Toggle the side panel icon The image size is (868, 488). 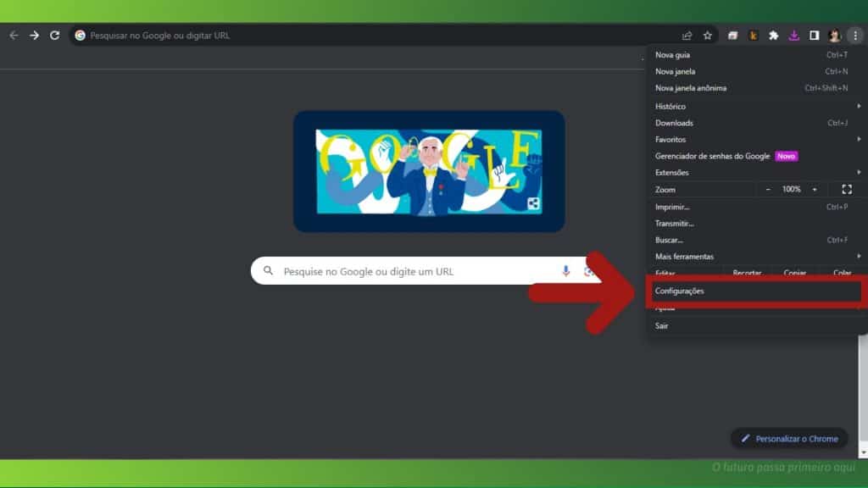[815, 36]
